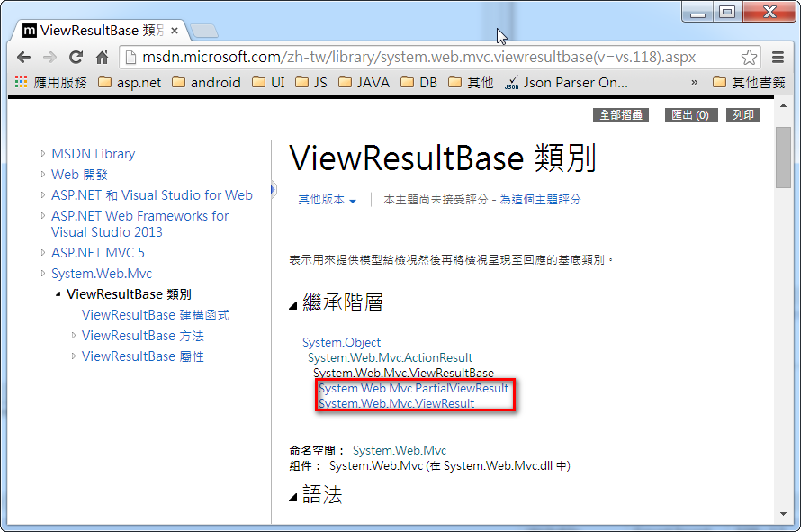Expand the Web 開發 tree arrow
801x532 pixels.
pos(43,175)
